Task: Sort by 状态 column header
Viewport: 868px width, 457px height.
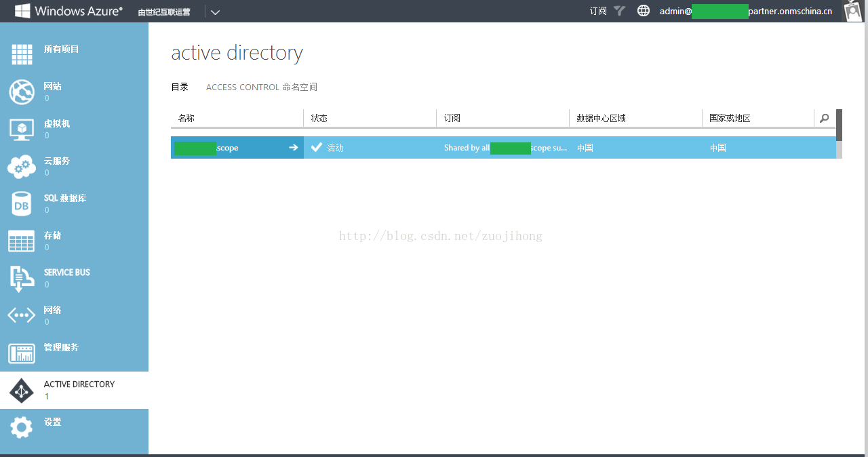Action: tap(319, 118)
